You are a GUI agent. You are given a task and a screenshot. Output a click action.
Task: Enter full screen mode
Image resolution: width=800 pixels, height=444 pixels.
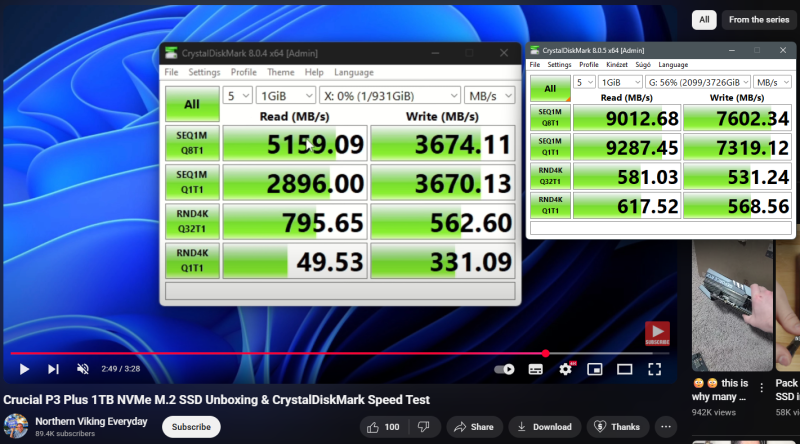(x=655, y=369)
